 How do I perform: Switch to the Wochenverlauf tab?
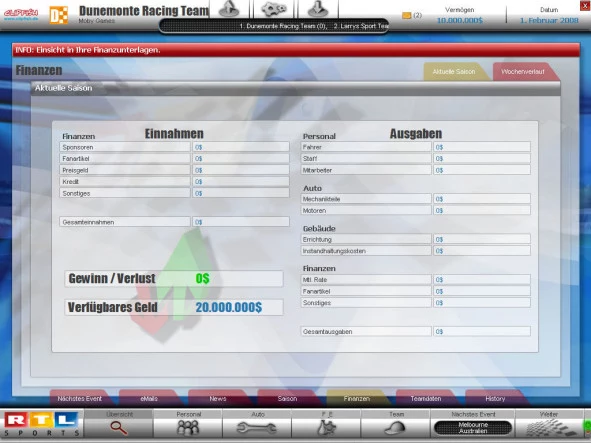pos(523,72)
